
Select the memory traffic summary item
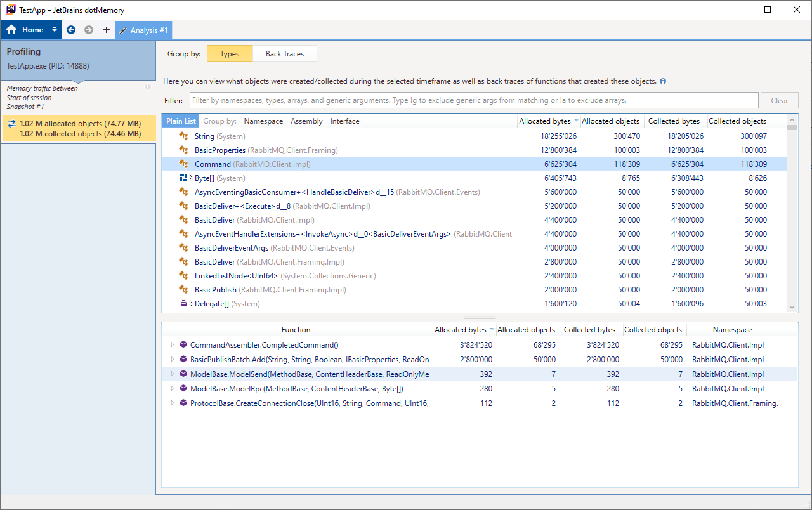78,129
